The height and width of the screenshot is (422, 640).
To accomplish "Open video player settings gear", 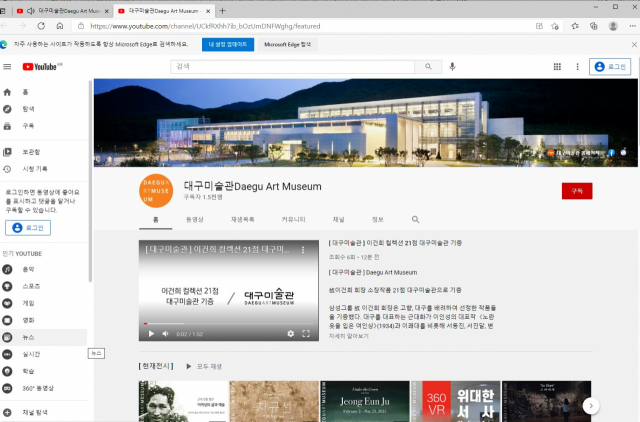I will point(291,333).
